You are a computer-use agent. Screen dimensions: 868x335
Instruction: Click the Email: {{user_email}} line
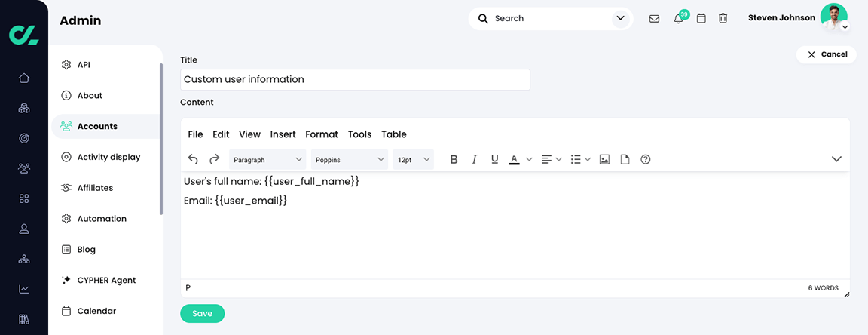pyautogui.click(x=235, y=201)
